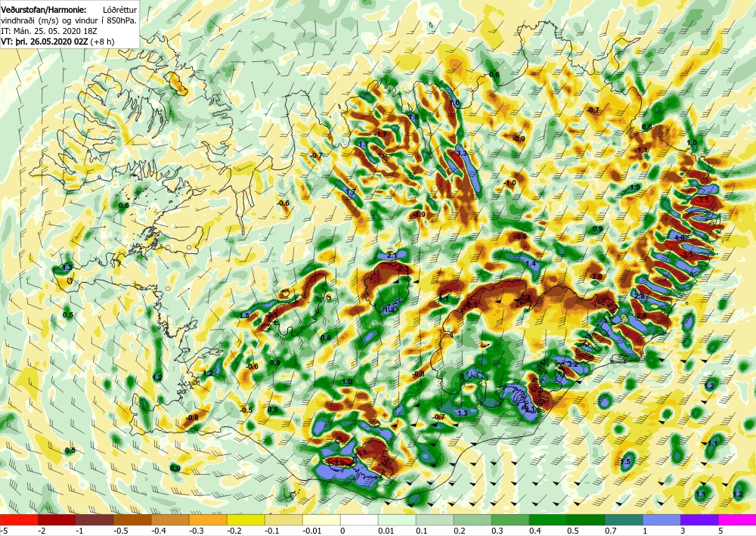The width and height of the screenshot is (756, 536).
Task: Click the word Lóðréttur in the header box
Action: [x=119, y=10]
